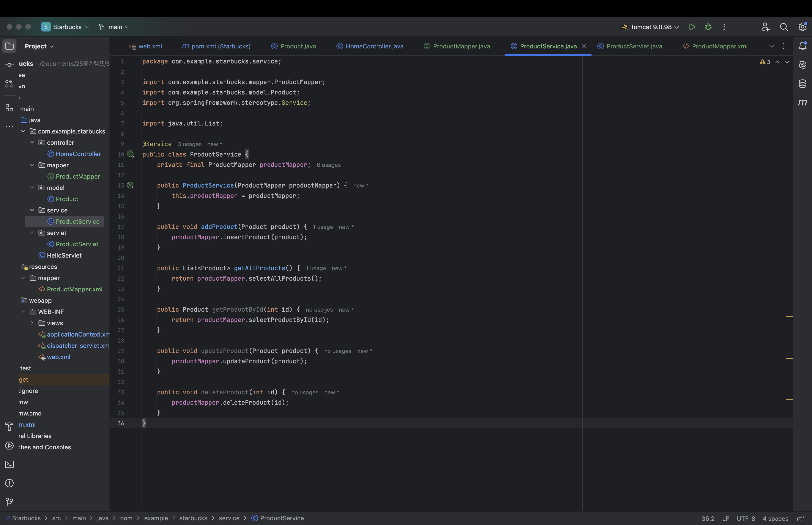Open the Database tool window
Image resolution: width=812 pixels, height=525 pixels.
point(802,83)
